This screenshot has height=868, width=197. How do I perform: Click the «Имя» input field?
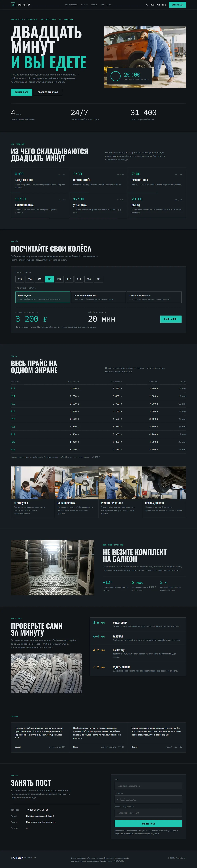coord(148,786)
